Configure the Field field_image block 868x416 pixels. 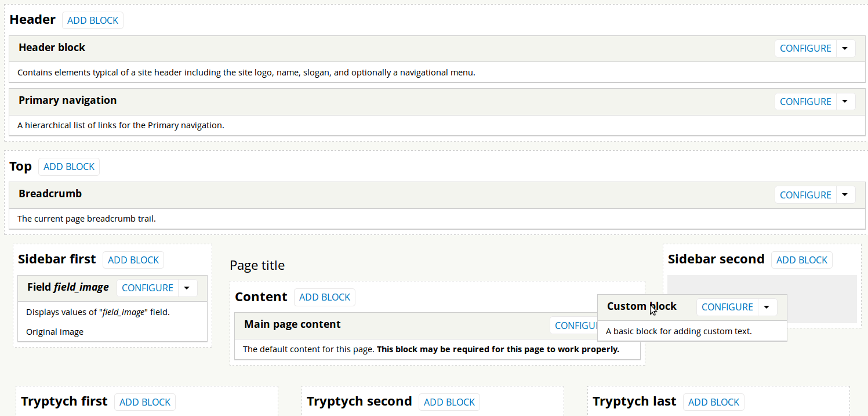point(147,288)
